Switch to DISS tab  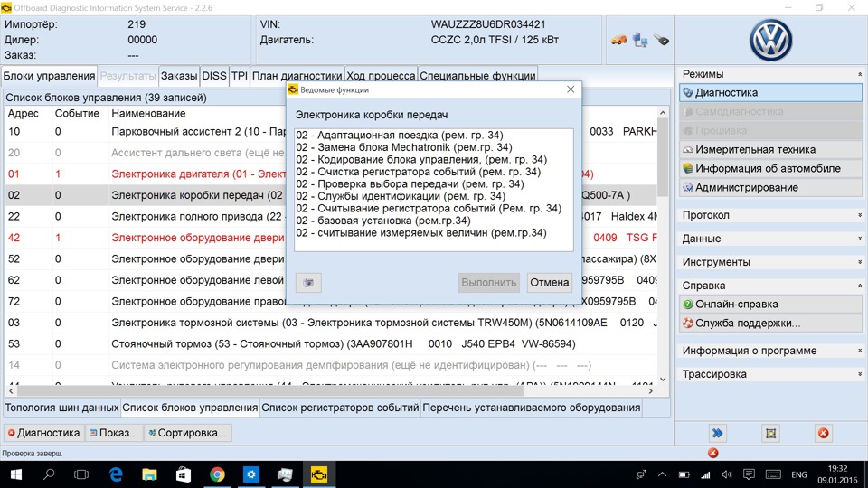click(x=214, y=76)
